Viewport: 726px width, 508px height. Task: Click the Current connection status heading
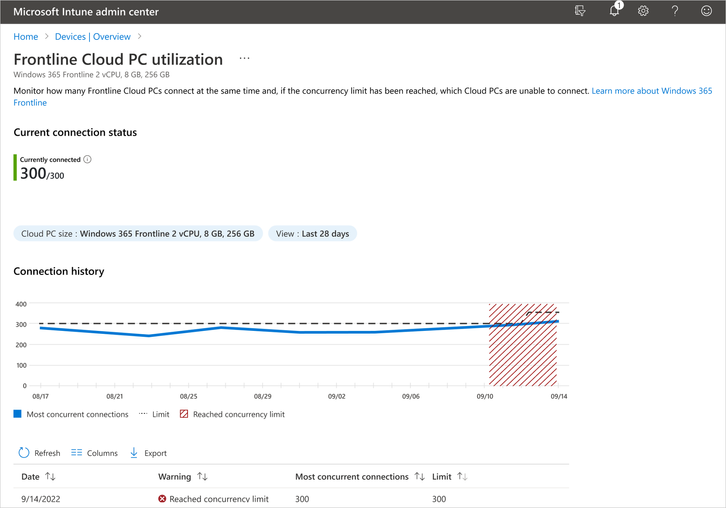(75, 132)
